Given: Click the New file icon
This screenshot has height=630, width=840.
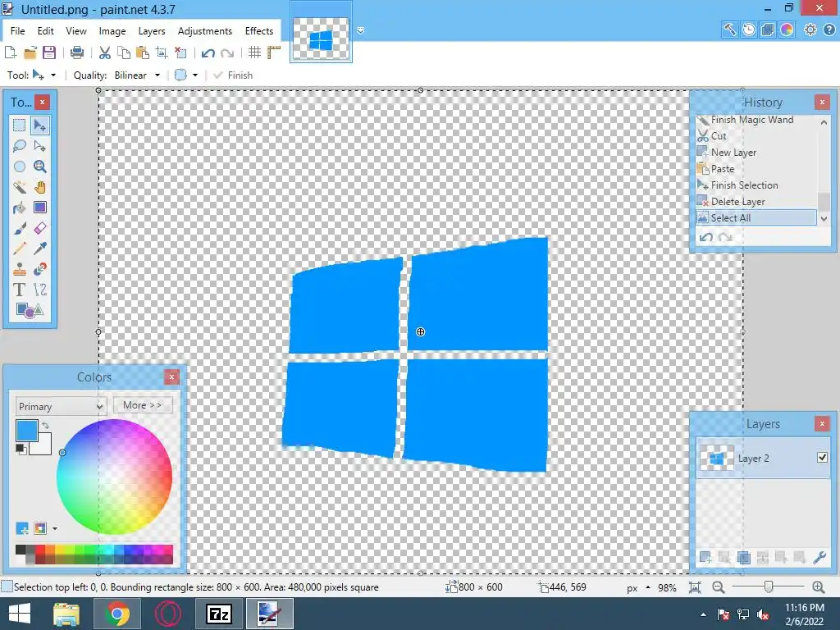Looking at the screenshot, I should [10, 52].
